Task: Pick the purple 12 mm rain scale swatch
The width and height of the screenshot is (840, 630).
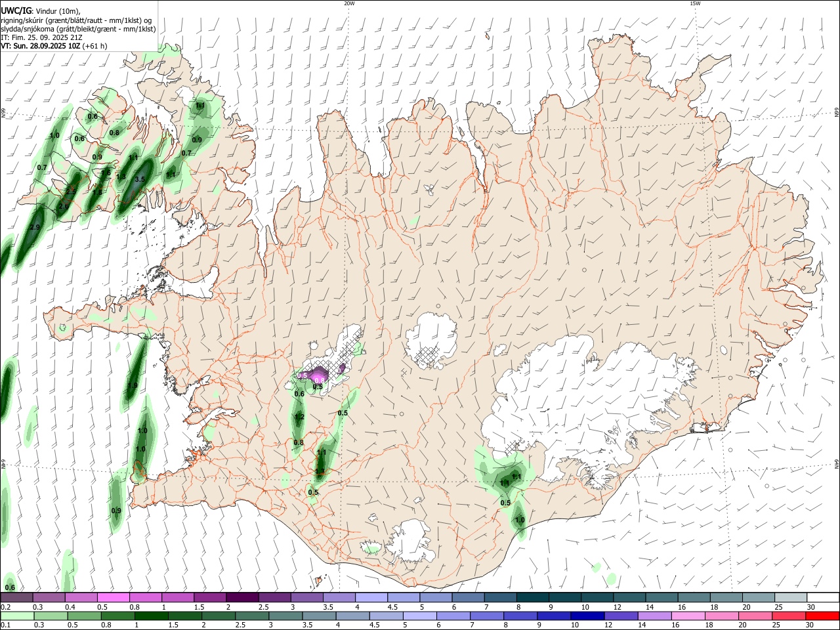Action: [x=621, y=616]
